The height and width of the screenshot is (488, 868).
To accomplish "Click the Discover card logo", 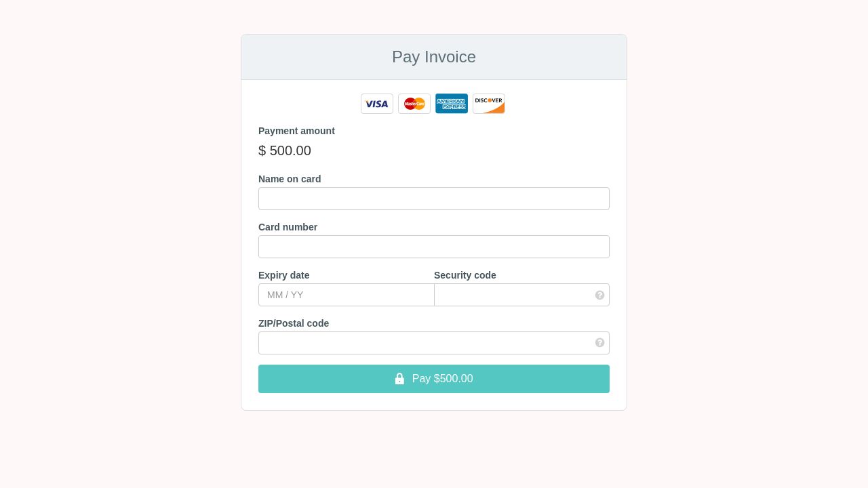I will tap(489, 104).
